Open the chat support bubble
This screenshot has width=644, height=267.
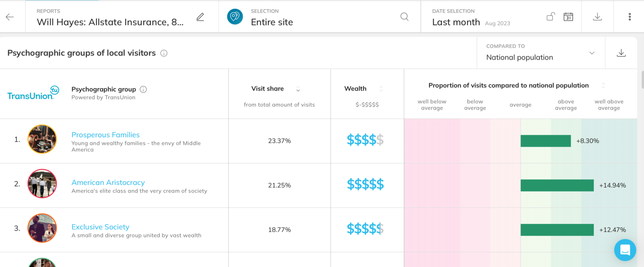point(625,250)
